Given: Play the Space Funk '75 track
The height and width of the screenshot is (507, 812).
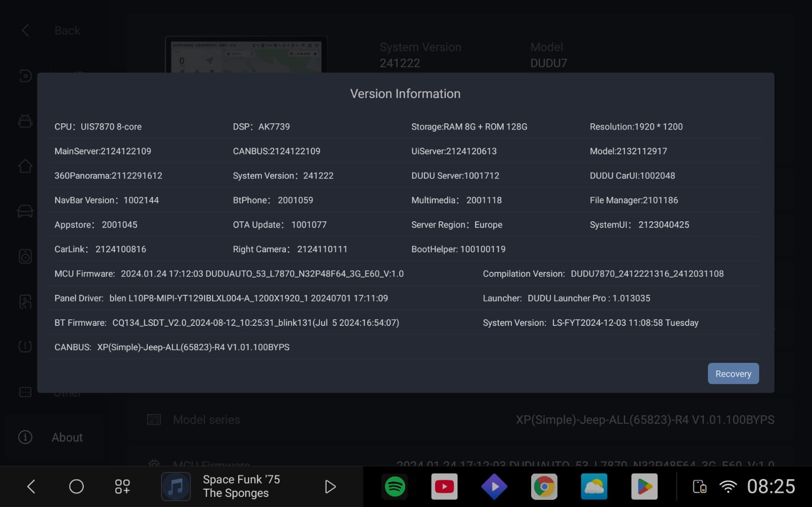Looking at the screenshot, I should coord(330,487).
